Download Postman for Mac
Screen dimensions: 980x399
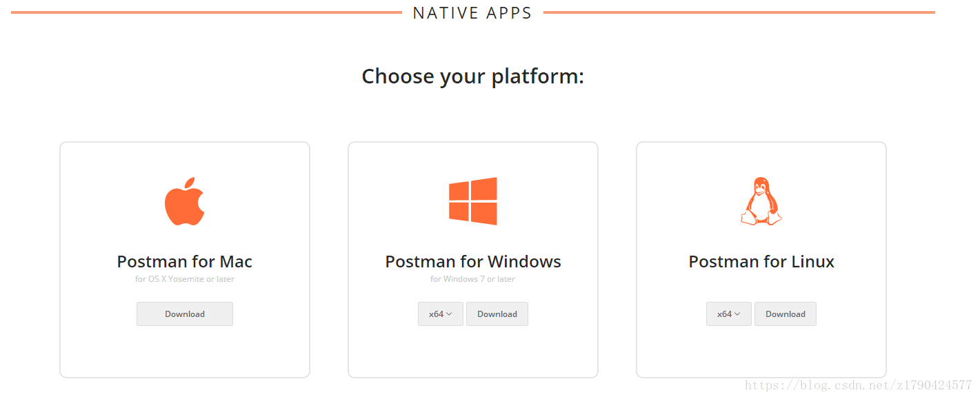tap(185, 314)
